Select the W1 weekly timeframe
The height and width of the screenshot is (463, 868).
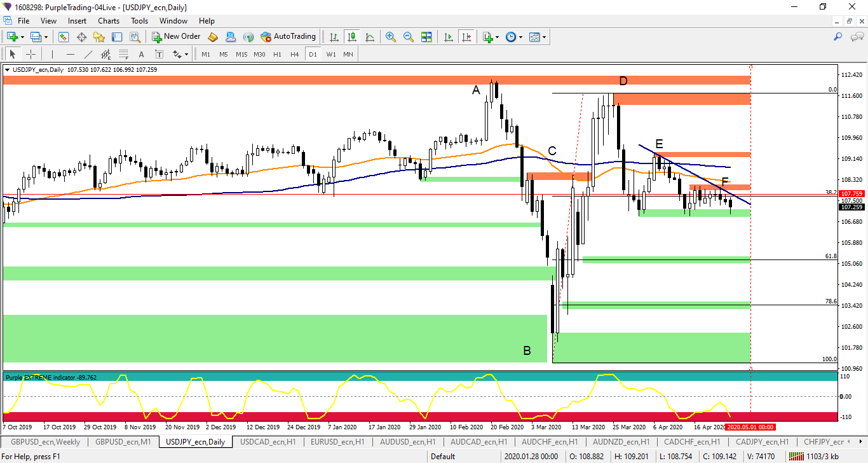(x=331, y=54)
